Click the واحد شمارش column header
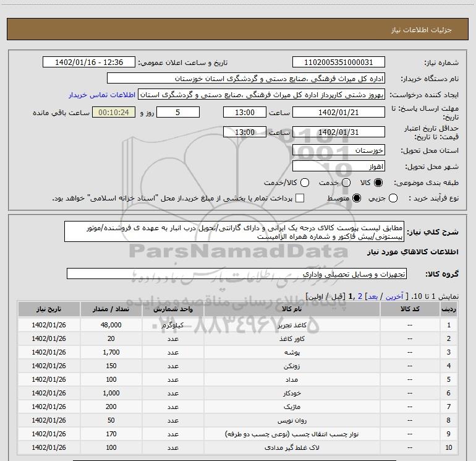Viewport: 476px width, 461px height. tap(173, 309)
